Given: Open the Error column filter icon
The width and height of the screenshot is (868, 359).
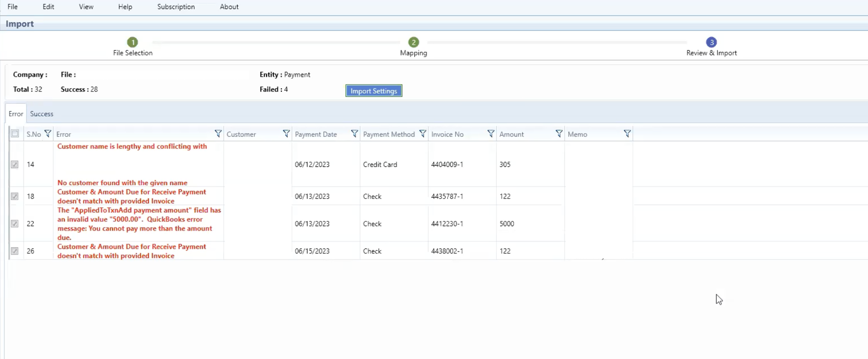Looking at the screenshot, I should click(x=218, y=134).
